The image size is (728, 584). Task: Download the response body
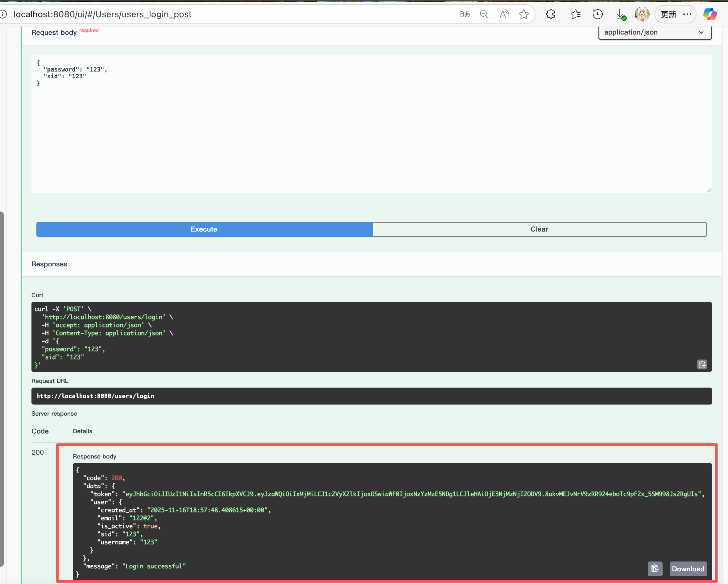pos(688,569)
